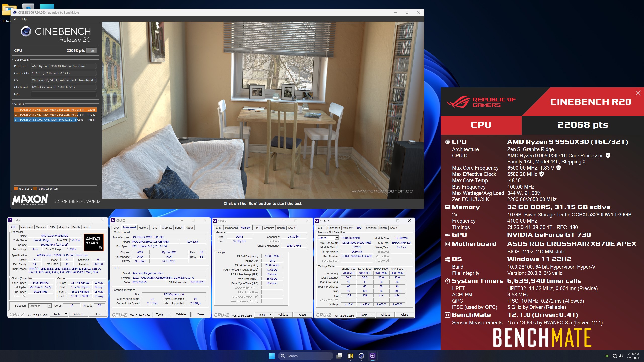This screenshot has width=644, height=362.
Task: Click the MAXON logo
Action: 30,200
